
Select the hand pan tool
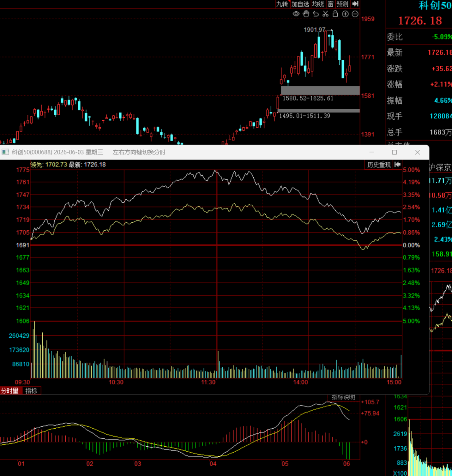pos(306,14)
